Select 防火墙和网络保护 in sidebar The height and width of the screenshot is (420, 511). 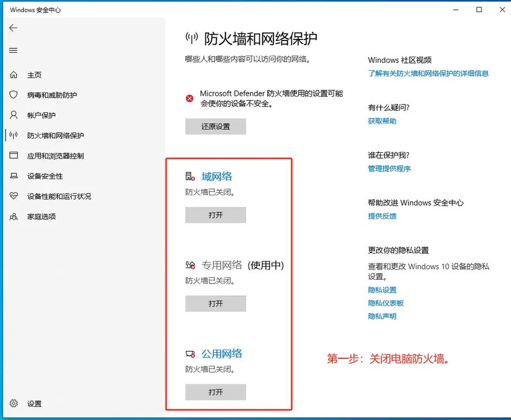(x=55, y=135)
